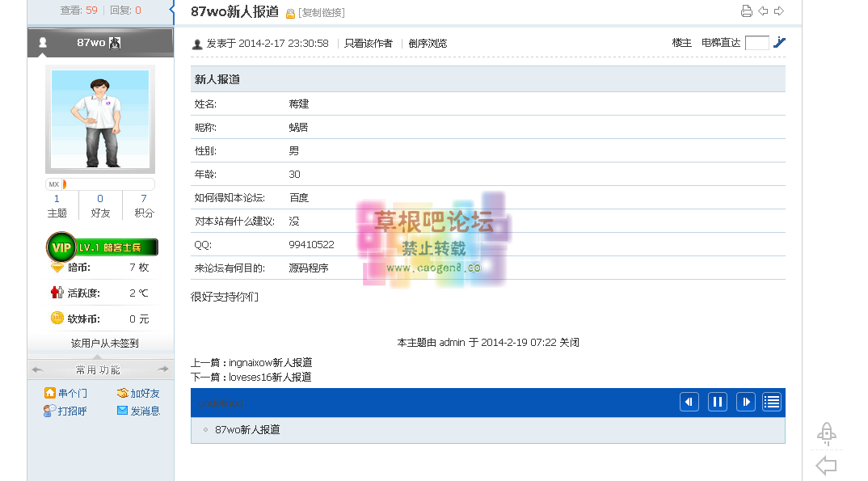Click the 串个门 home icon
Viewport: 868px width, 481px height.
click(50, 394)
